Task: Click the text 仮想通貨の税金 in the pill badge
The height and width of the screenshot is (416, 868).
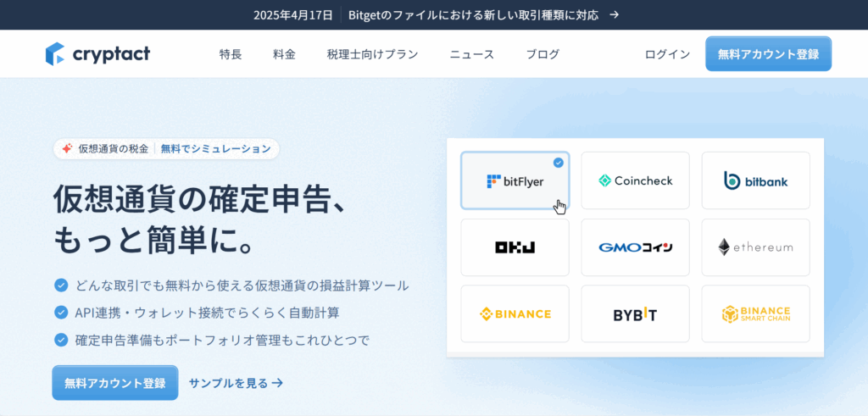Action: pos(113,148)
